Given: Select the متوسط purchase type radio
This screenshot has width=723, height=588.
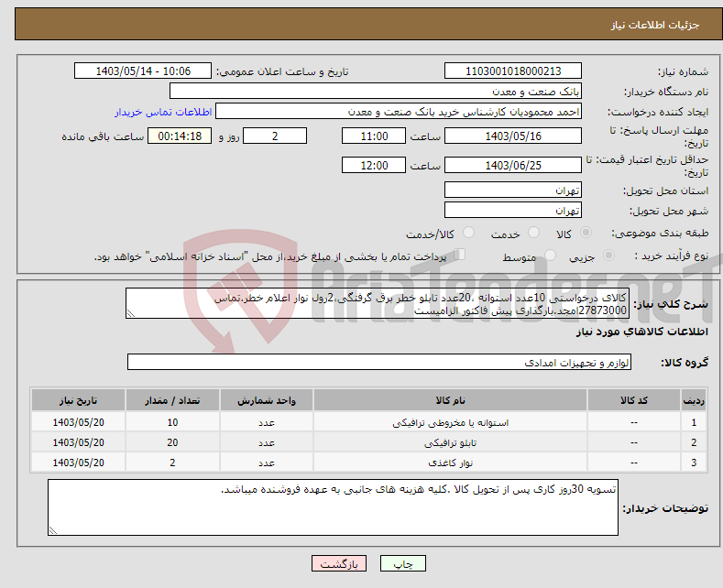Looking at the screenshot, I should click(x=550, y=255).
